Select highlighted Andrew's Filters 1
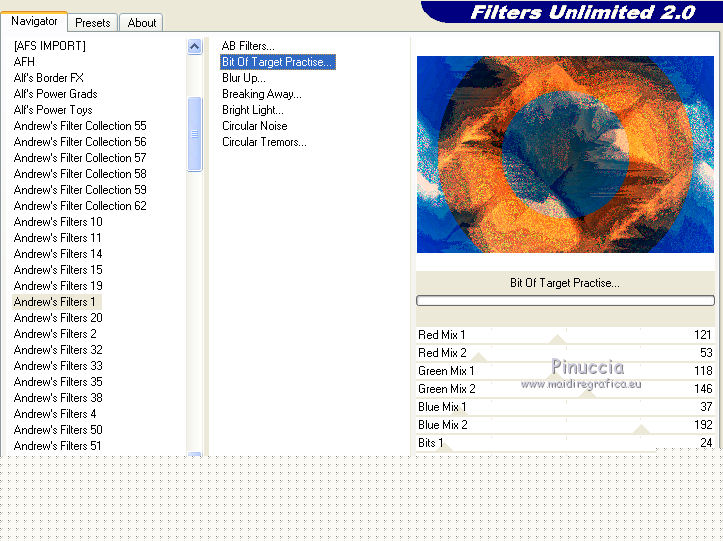This screenshot has width=723, height=541. pyautogui.click(x=56, y=302)
